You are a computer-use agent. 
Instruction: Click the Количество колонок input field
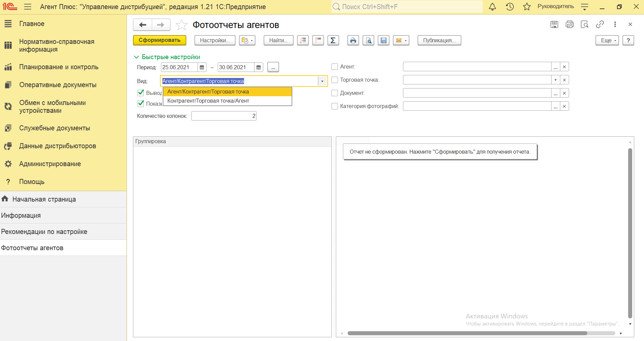point(224,116)
